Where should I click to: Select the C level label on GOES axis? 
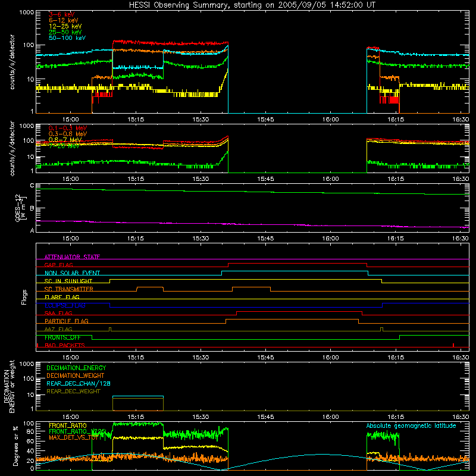coord(32,185)
